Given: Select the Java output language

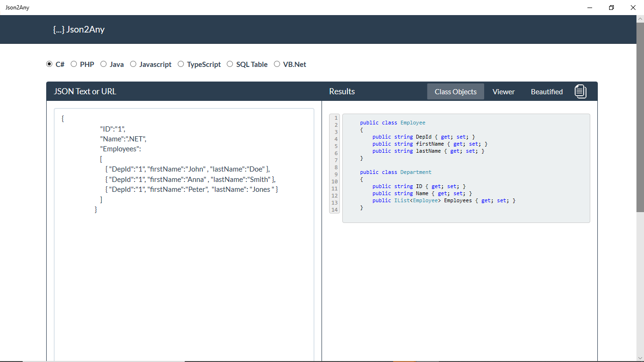Looking at the screenshot, I should coord(103,64).
